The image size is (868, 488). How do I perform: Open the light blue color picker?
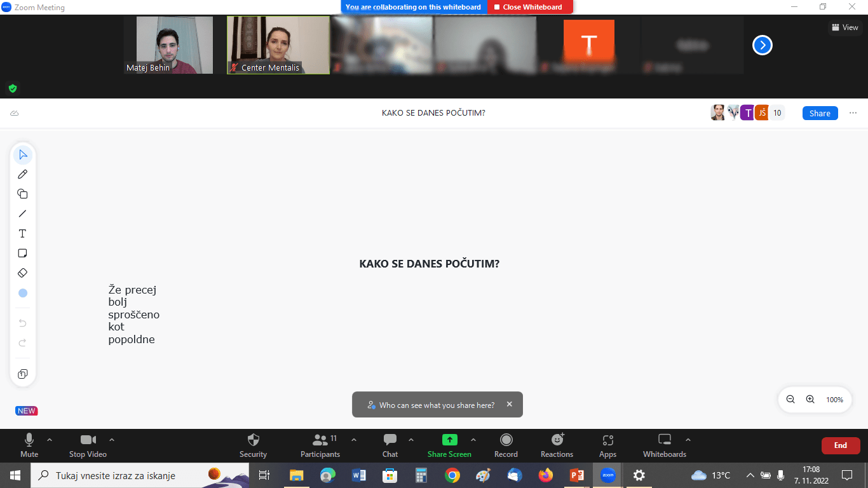23,293
